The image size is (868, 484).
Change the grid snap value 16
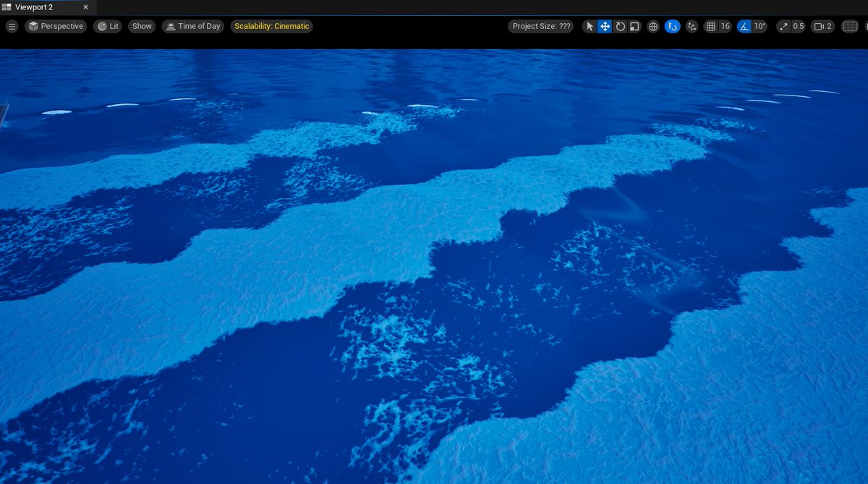click(x=726, y=26)
